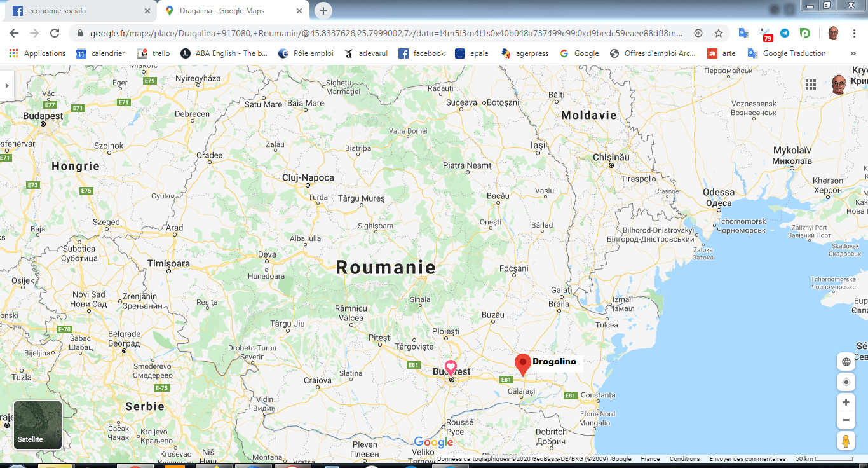Open the globe view button
Viewport: 868px width, 468px height.
coord(846,362)
